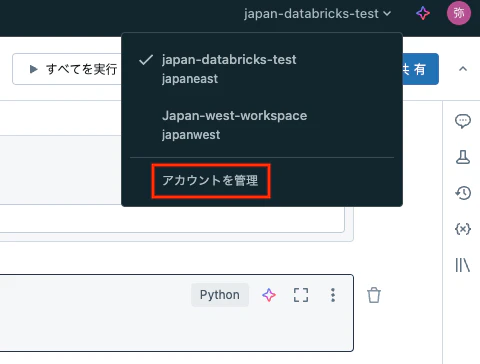Select japan-databricks-test workspace in the menu

click(262, 69)
